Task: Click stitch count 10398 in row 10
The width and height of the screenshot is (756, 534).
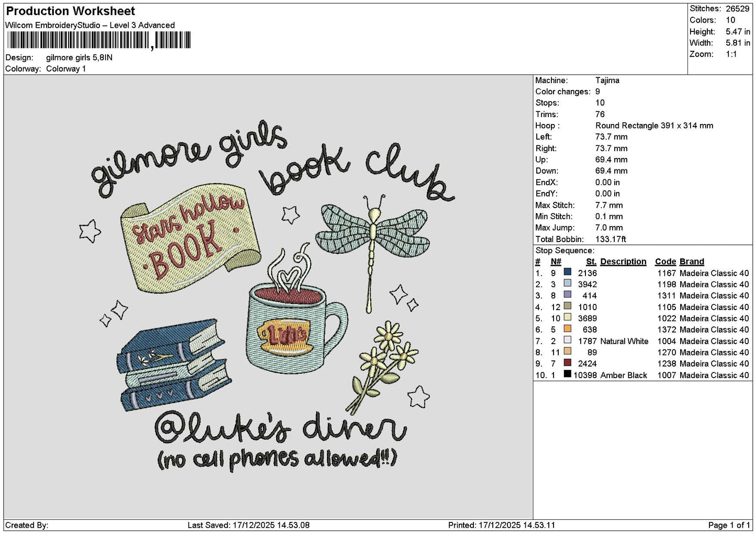Action: [x=585, y=375]
